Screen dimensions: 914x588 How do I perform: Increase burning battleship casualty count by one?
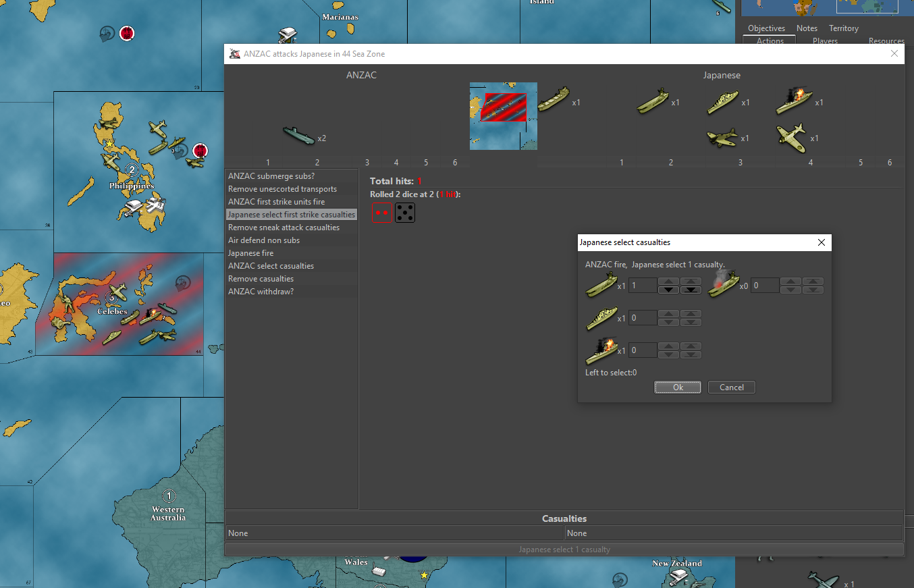[x=668, y=346]
